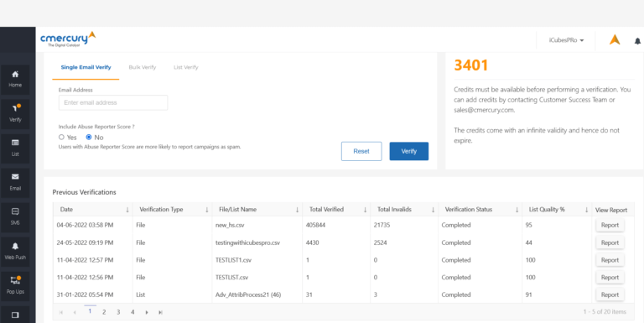The height and width of the screenshot is (323, 644).
Task: Open the Pop Ups sidebar icon
Action: point(16,280)
